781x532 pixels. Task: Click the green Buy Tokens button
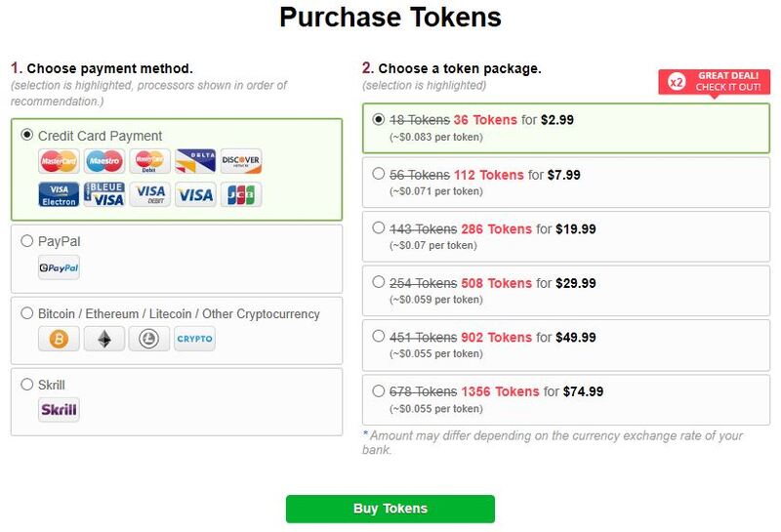pyautogui.click(x=390, y=509)
